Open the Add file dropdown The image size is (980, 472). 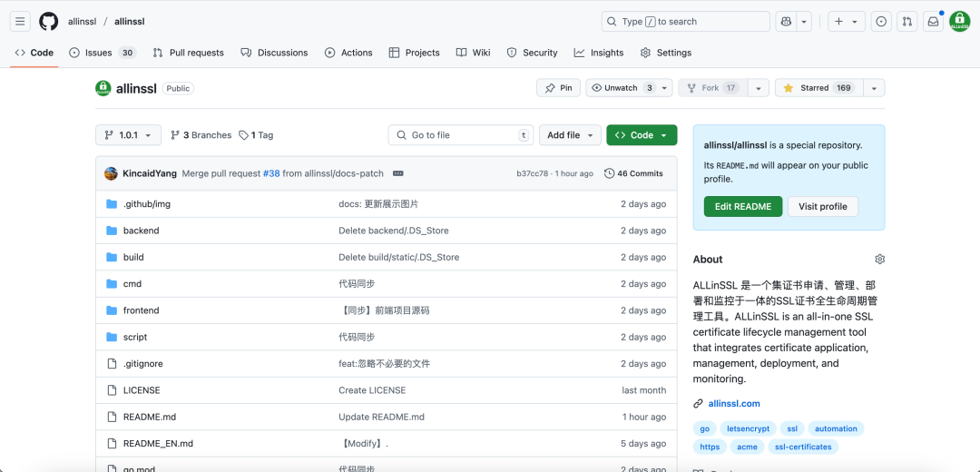click(x=570, y=135)
